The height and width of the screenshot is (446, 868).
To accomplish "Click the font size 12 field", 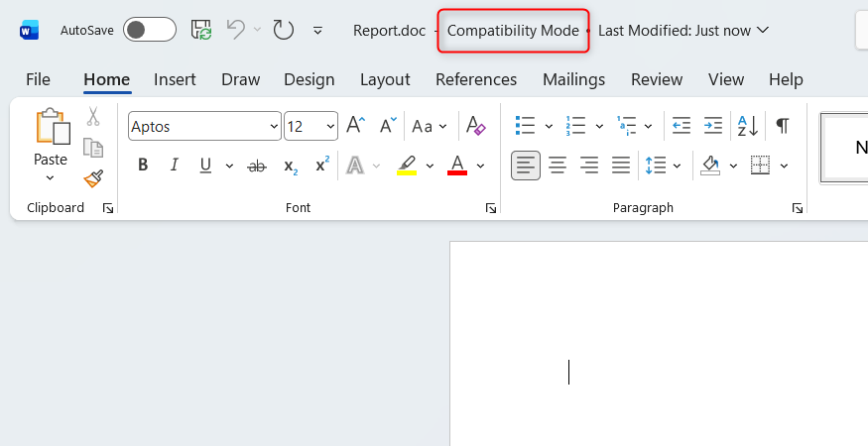I will click(304, 127).
